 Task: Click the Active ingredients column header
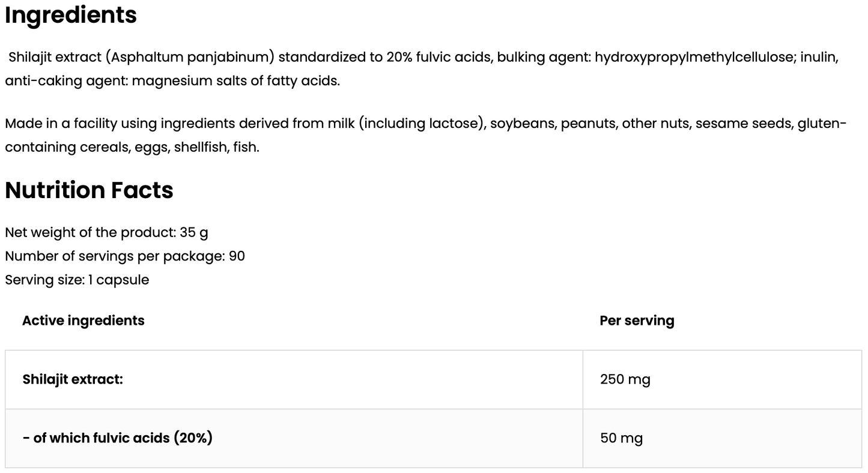(83, 321)
